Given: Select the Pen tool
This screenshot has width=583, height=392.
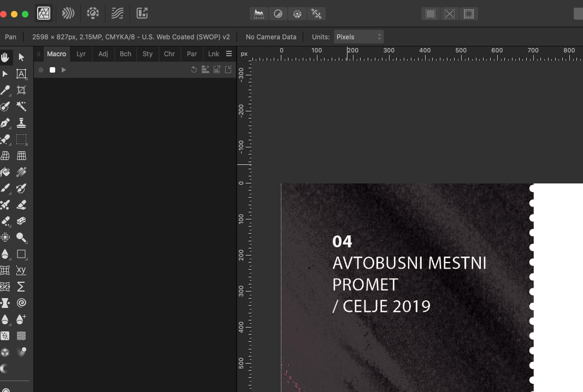Looking at the screenshot, I should (5, 123).
